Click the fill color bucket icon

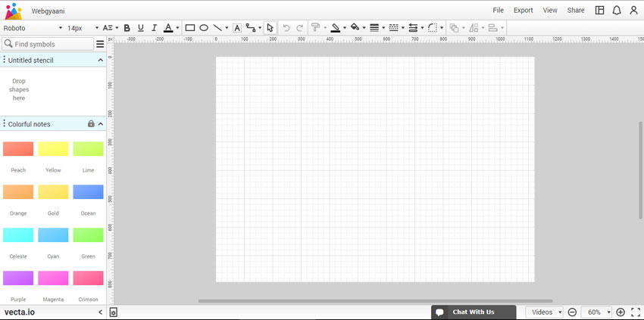(354, 28)
